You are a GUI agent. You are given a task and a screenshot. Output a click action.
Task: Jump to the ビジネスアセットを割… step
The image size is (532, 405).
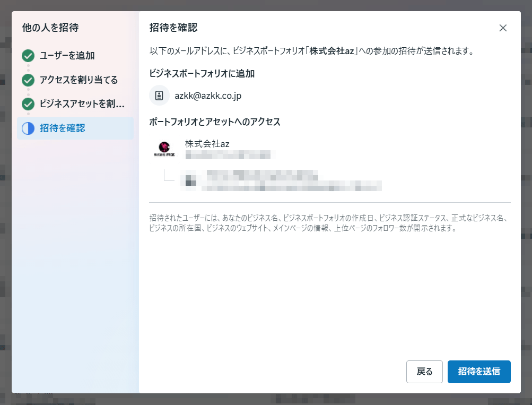click(82, 104)
